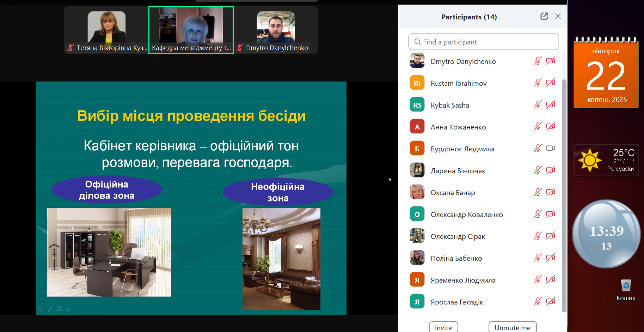Click the RI avatar for Rustam Ibrahimov
Screen dimensions: 644x332
point(417,83)
